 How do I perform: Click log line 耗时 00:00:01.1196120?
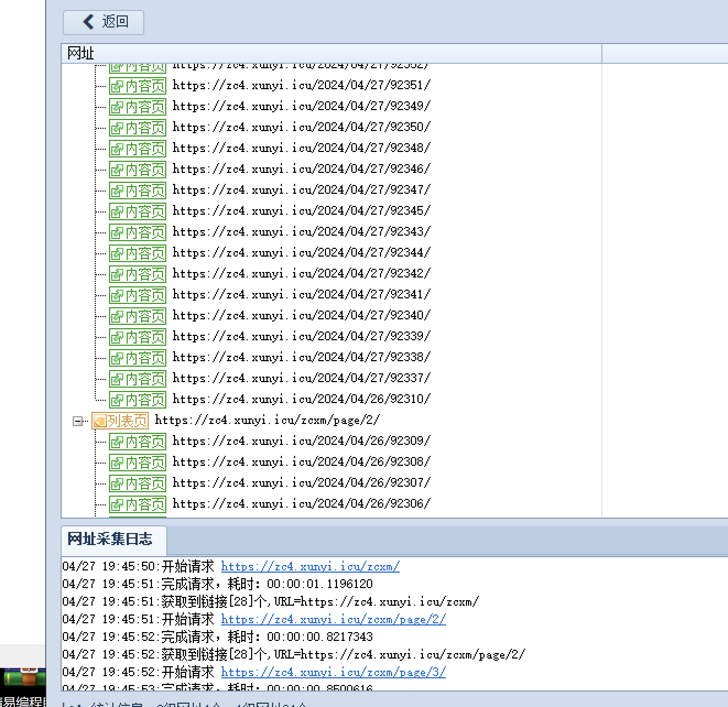[x=218, y=584]
